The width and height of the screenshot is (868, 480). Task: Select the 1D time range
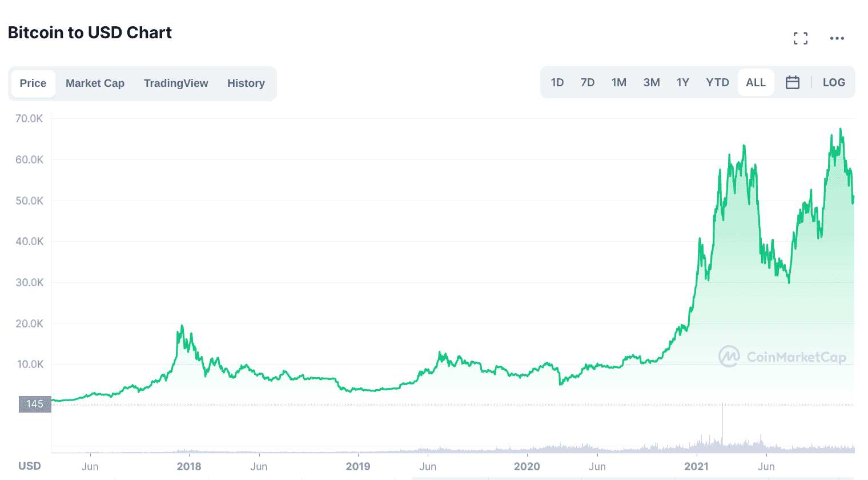(x=557, y=82)
